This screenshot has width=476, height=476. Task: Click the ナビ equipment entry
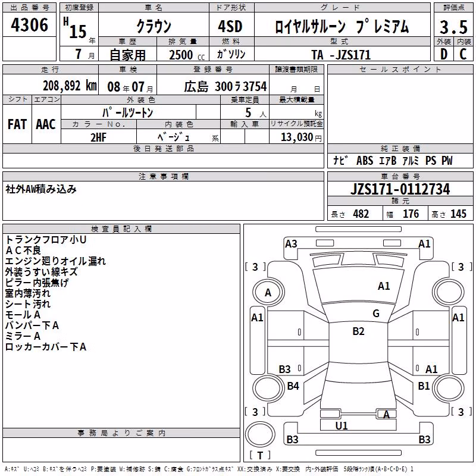pyautogui.click(x=340, y=160)
